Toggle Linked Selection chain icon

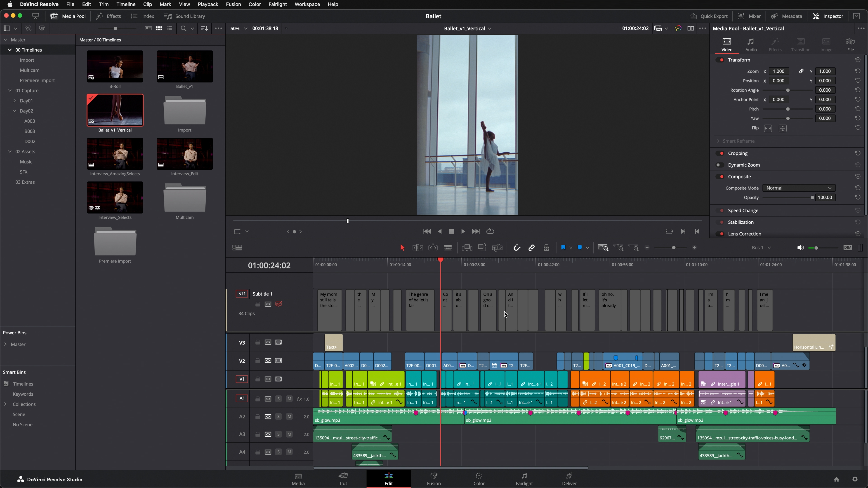pos(531,248)
